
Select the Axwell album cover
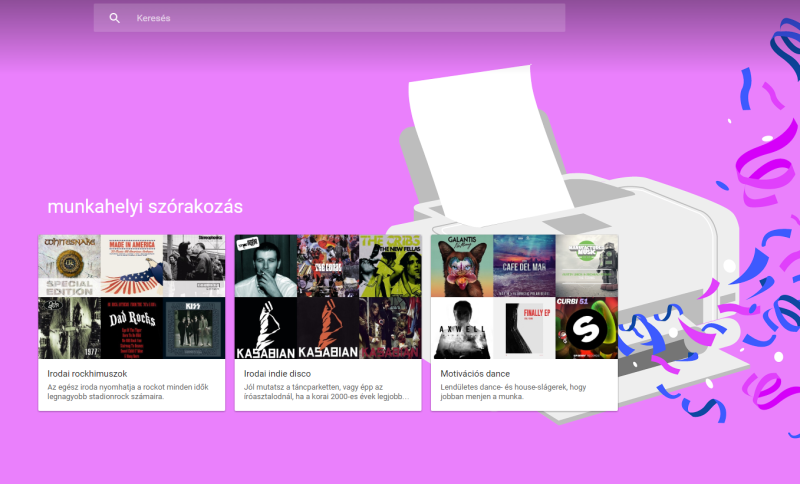point(462,328)
